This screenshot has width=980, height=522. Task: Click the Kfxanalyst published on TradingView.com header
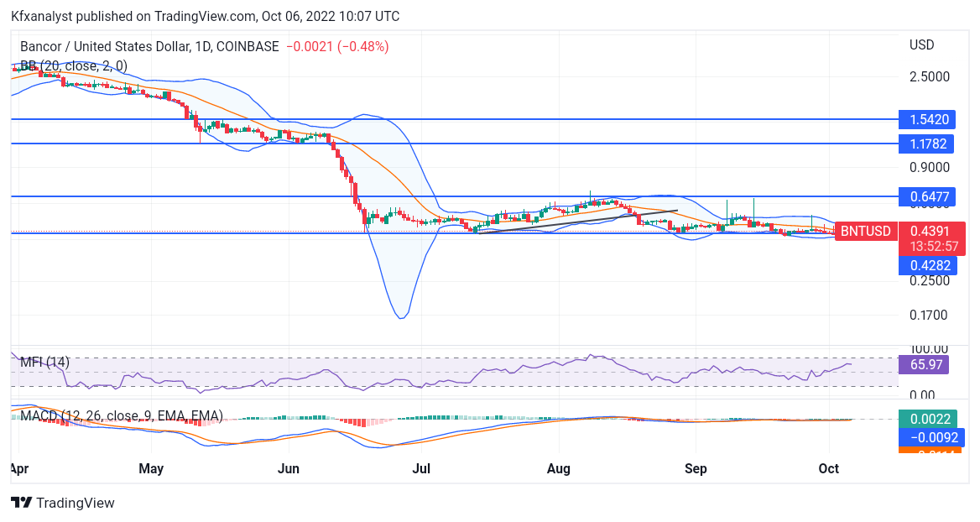pyautogui.click(x=205, y=16)
